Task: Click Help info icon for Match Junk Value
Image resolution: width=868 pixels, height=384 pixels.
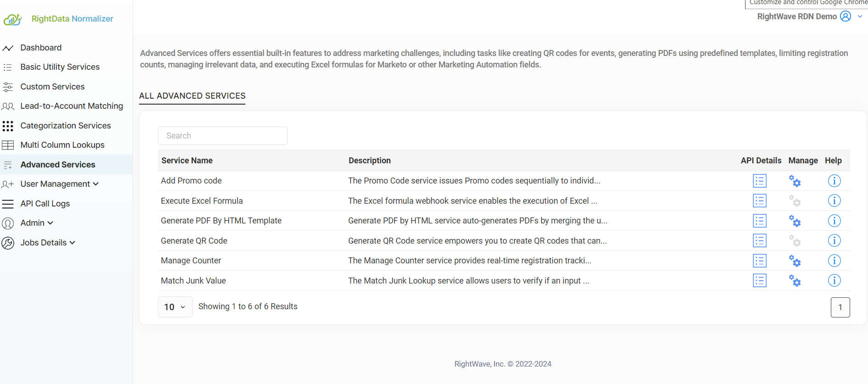Action: (834, 281)
